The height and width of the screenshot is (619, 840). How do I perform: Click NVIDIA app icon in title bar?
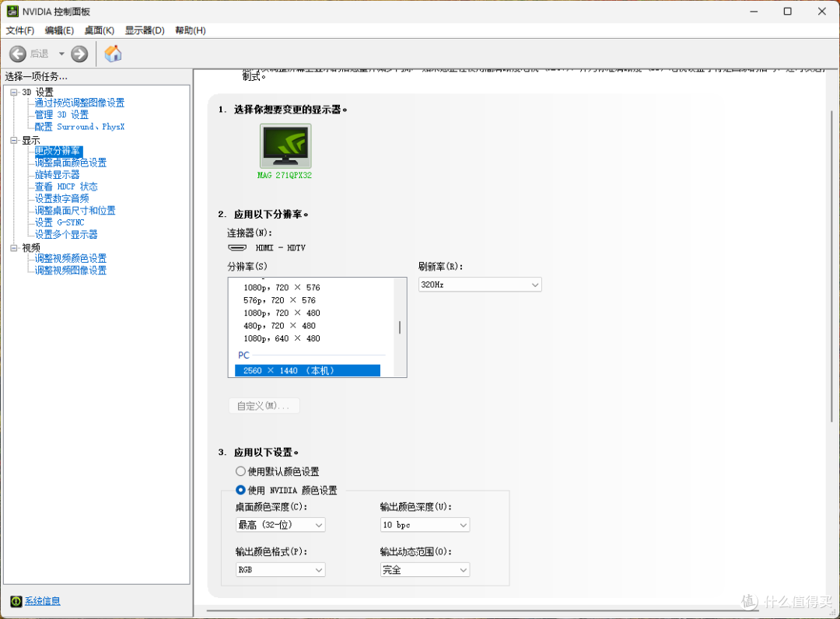12,11
